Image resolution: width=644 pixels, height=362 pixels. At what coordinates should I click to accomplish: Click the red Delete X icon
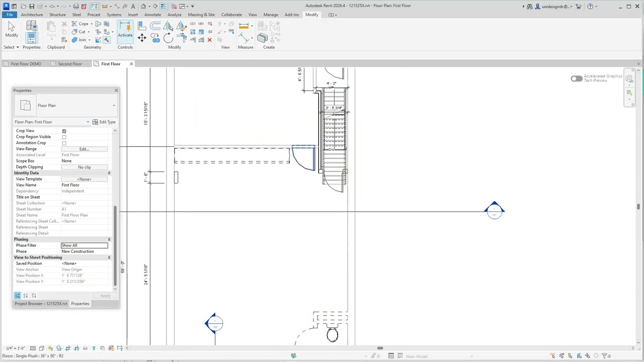(210, 40)
